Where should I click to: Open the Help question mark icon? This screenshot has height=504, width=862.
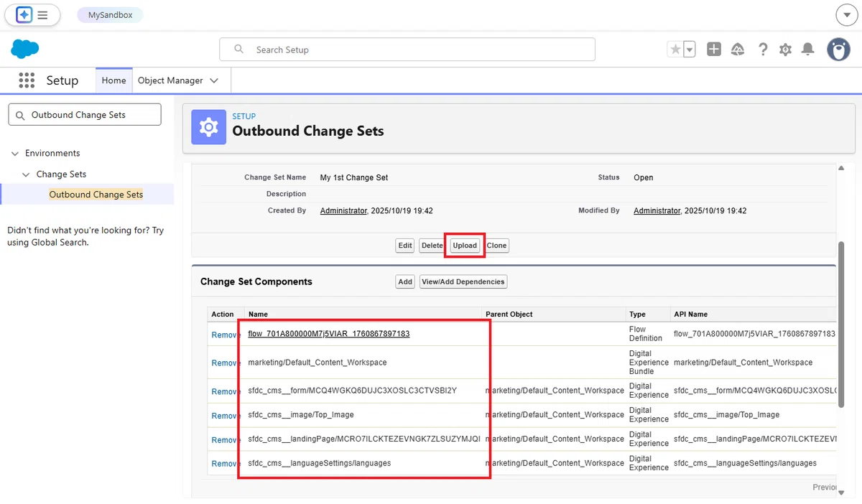point(763,49)
